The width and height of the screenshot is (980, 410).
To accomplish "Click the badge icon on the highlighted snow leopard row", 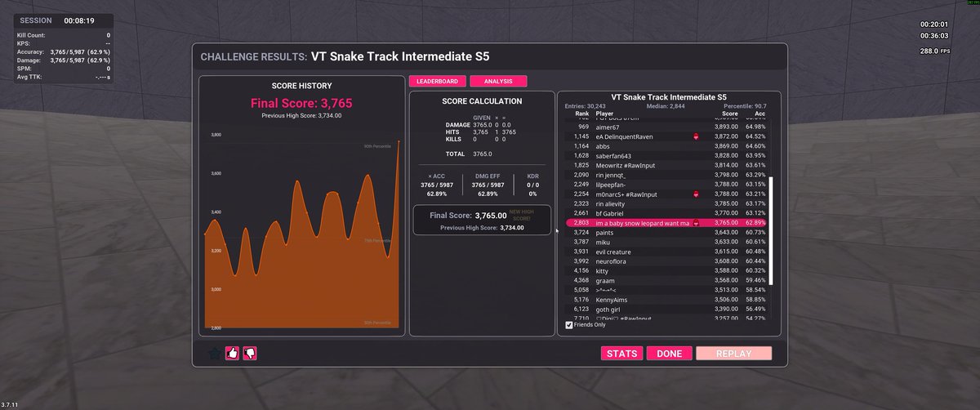I will [696, 223].
